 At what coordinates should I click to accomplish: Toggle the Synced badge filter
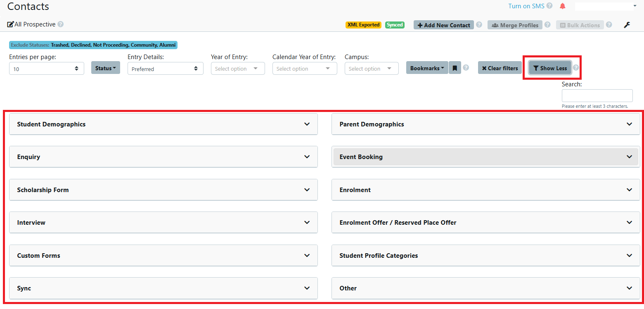coord(395,25)
